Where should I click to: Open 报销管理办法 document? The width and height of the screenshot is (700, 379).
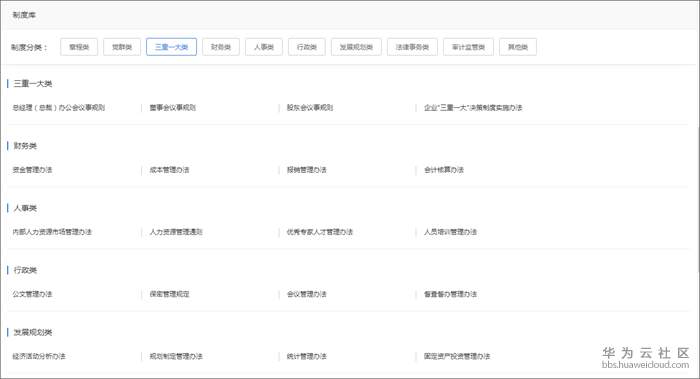307,170
